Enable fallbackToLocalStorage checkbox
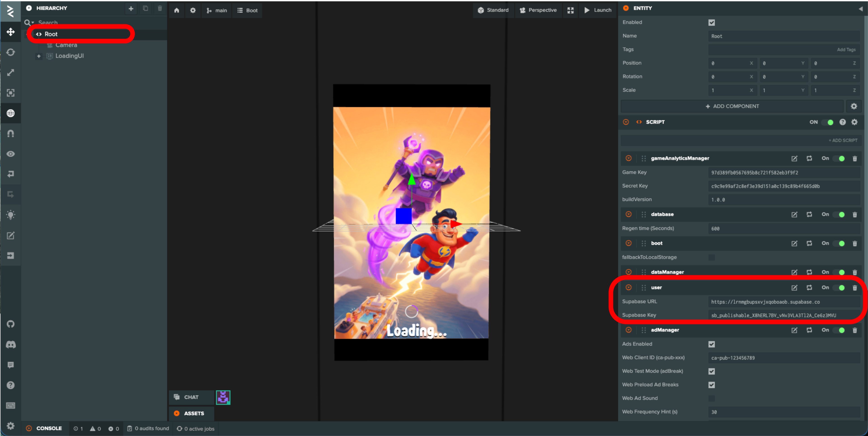Viewport: 868px width, 436px height. (711, 258)
